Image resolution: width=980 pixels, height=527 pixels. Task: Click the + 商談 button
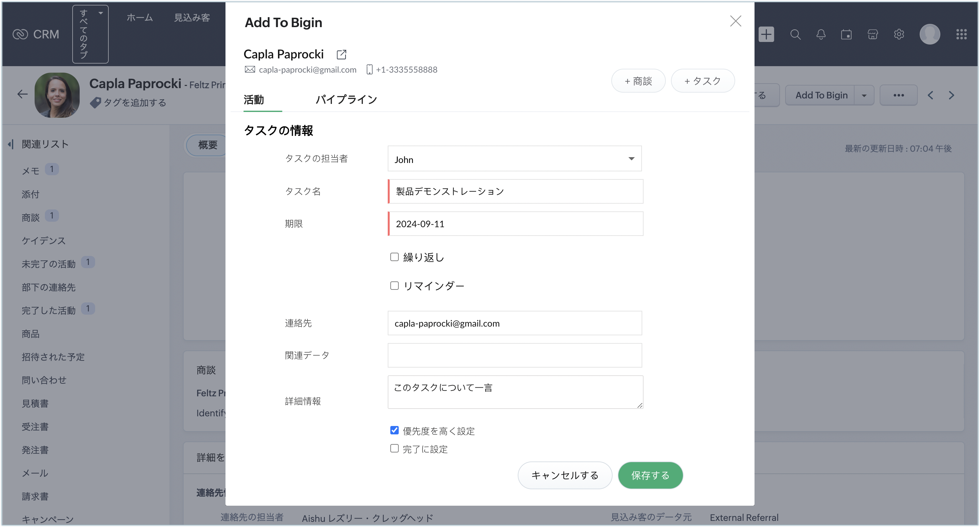click(638, 81)
